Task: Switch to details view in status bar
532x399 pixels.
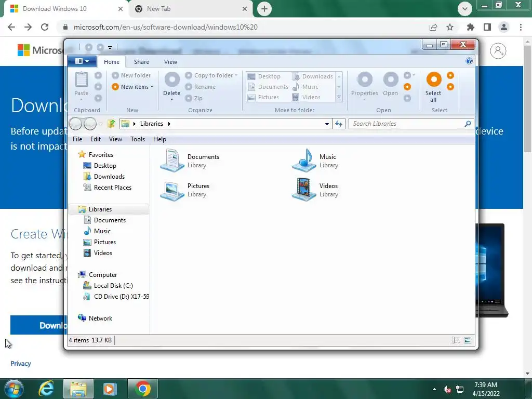Action: (x=456, y=340)
